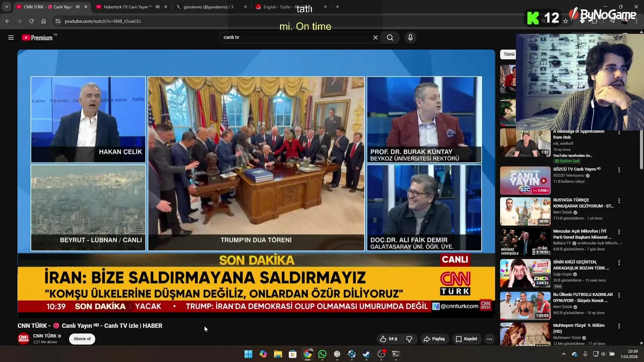Viewport: 644px width, 362px height.
Task: Open File Explorer from taskbar
Action: [278, 354]
